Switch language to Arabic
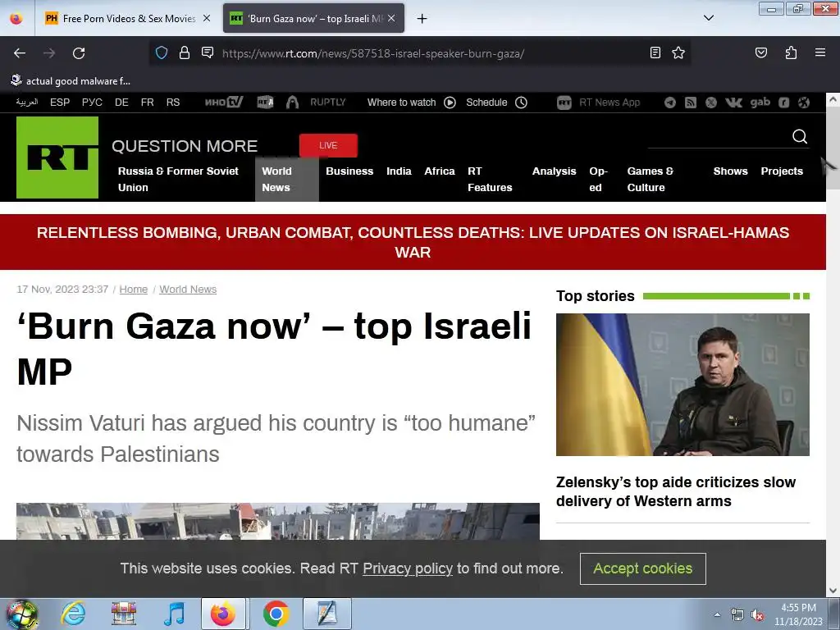Image resolution: width=840 pixels, height=630 pixels. coord(27,102)
